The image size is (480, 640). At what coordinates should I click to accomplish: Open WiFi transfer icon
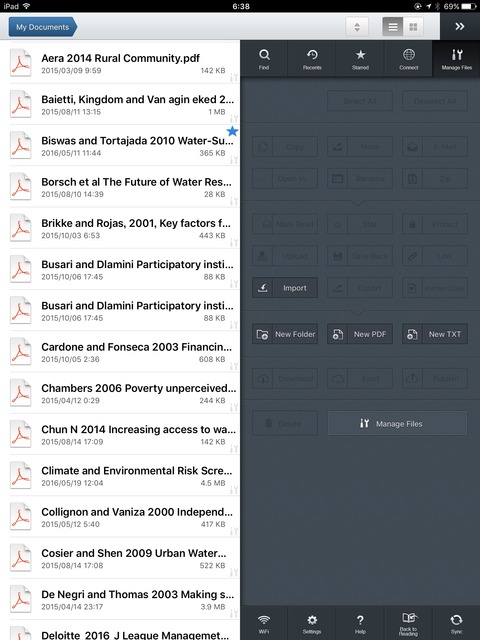coord(264,624)
